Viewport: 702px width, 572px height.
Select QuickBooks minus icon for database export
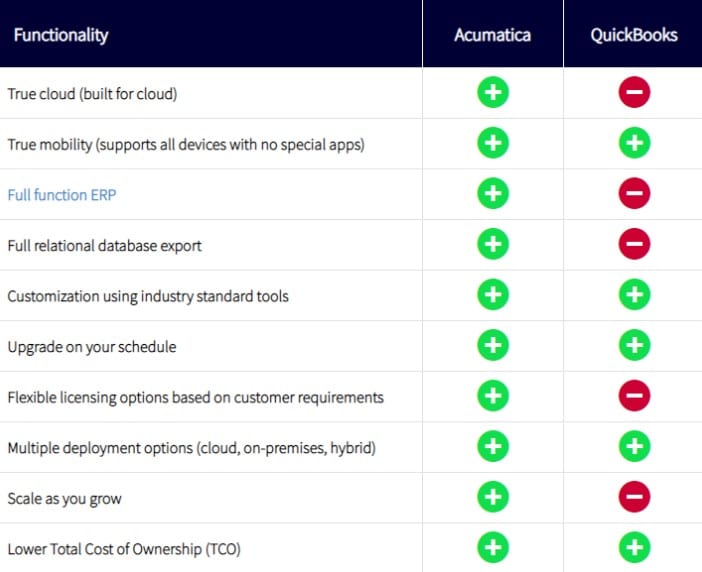634,244
